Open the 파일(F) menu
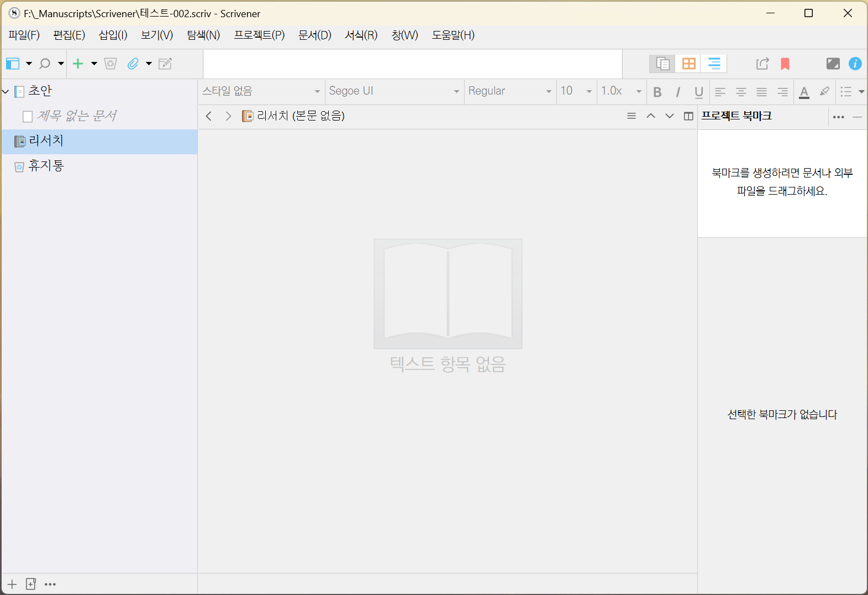 24,35
